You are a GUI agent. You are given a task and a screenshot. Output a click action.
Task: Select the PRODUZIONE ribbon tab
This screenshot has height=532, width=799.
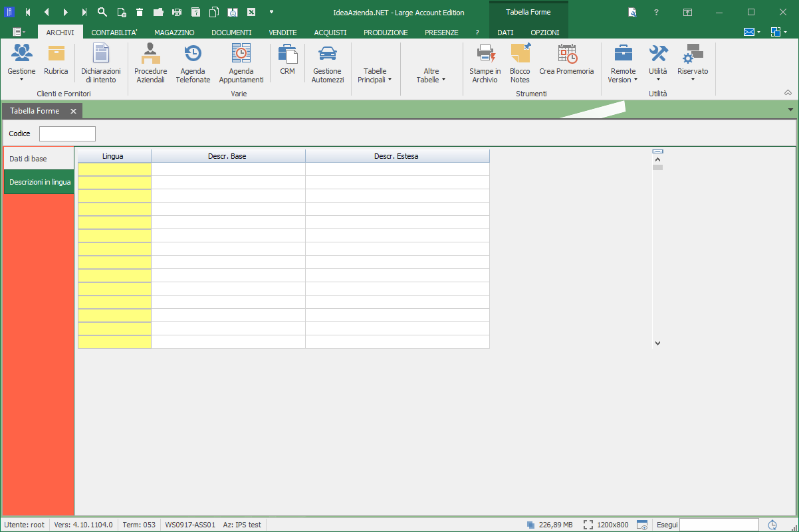(x=386, y=33)
